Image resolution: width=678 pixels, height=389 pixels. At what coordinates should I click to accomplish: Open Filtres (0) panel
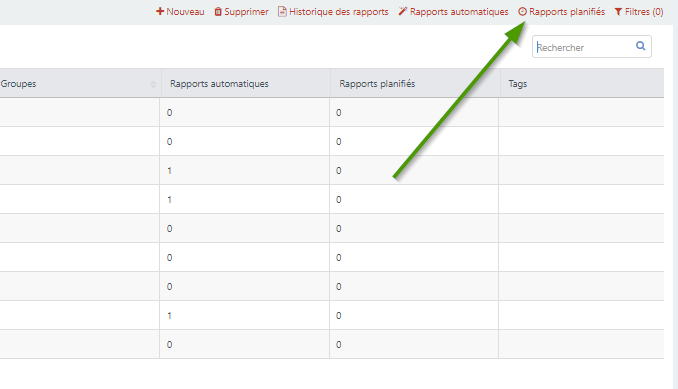(639, 12)
